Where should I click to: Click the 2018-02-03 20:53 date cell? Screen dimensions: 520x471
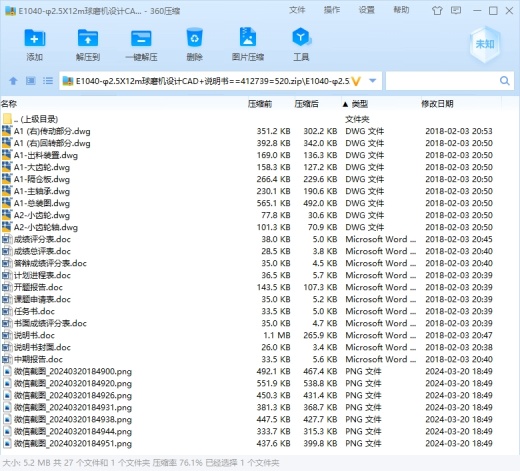click(459, 131)
